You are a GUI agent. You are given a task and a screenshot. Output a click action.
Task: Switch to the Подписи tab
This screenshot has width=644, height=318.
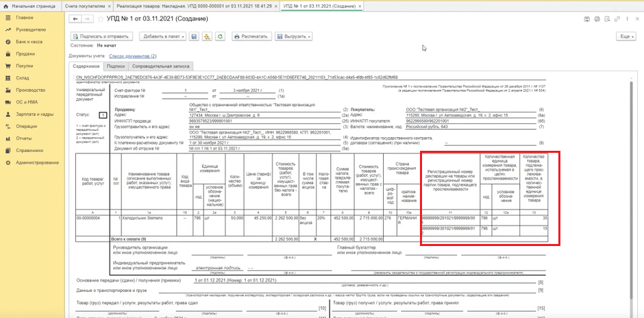point(116,66)
